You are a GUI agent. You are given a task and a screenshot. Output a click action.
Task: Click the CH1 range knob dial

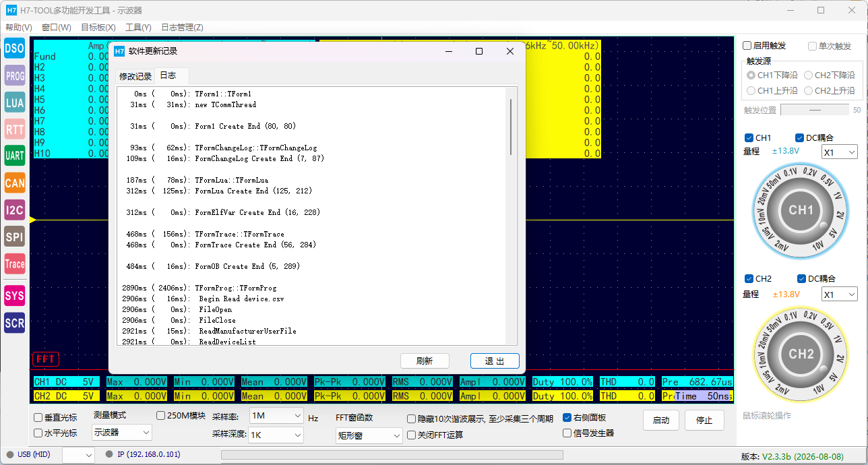pos(801,210)
